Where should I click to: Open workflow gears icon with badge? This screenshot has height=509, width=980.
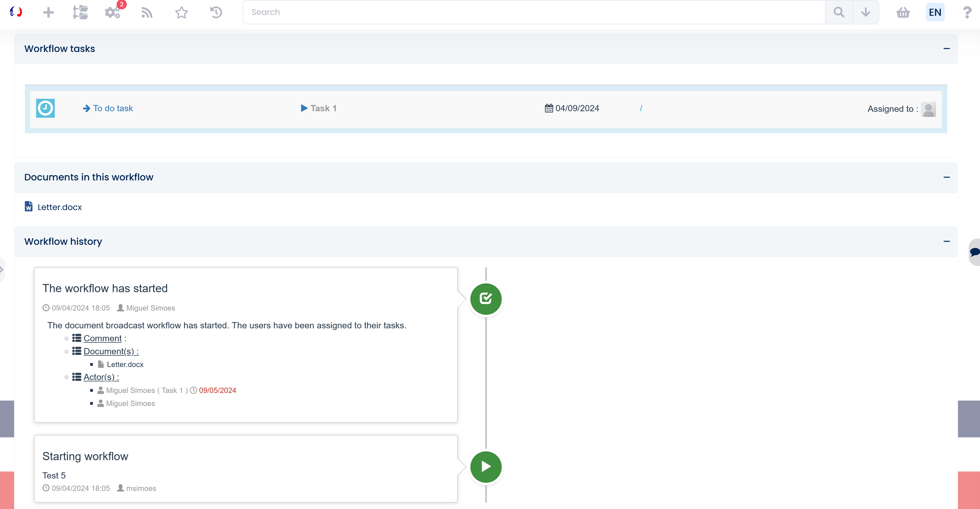pyautogui.click(x=113, y=12)
